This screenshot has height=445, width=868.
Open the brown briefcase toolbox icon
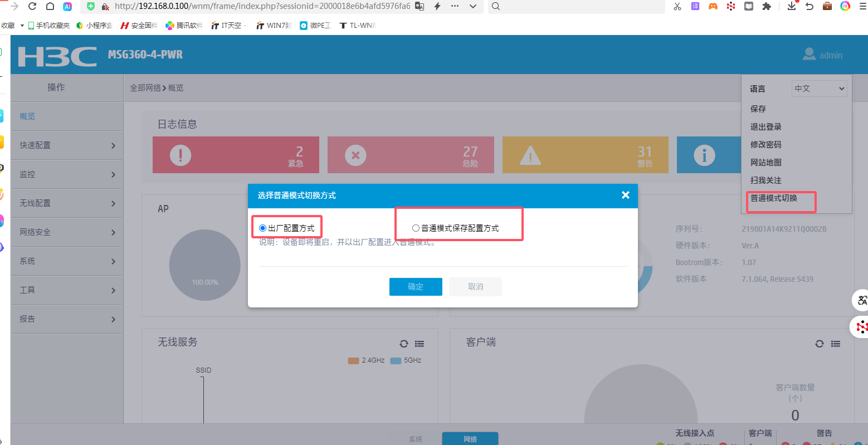[827, 7]
